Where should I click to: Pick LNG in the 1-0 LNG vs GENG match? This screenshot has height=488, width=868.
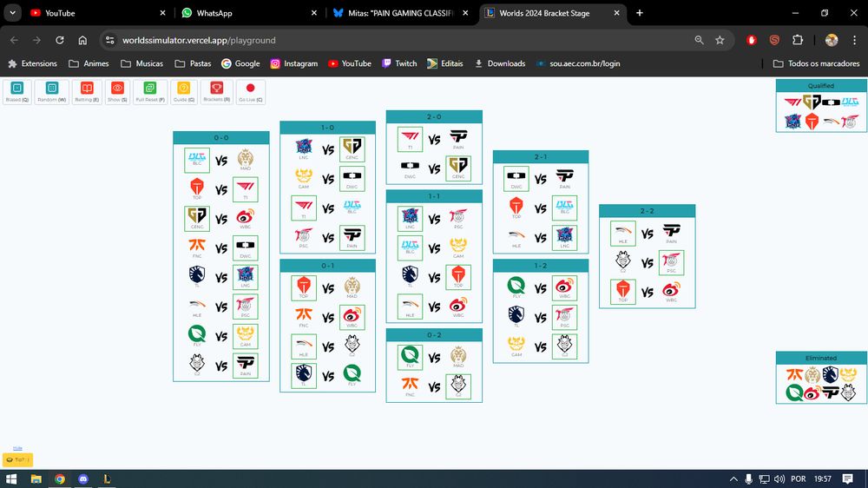(304, 149)
